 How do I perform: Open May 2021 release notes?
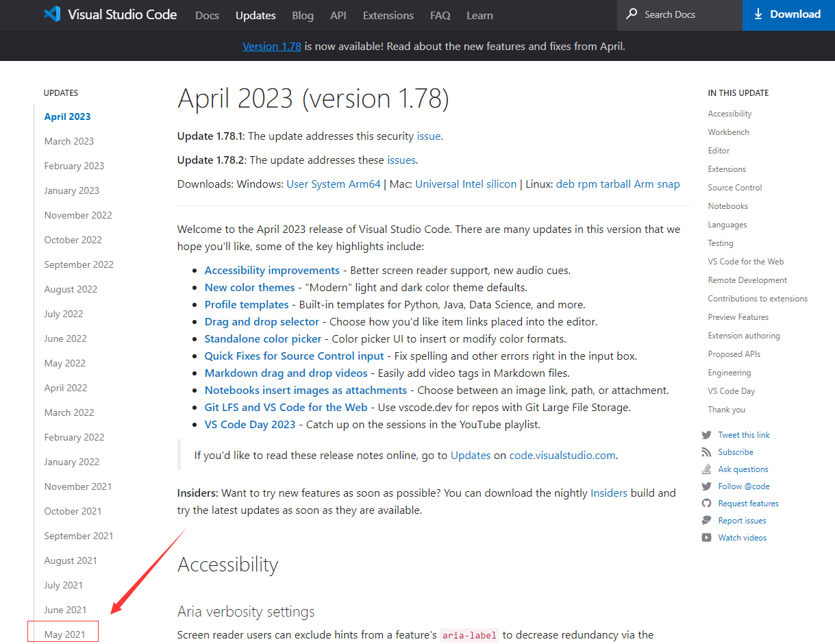(65, 634)
